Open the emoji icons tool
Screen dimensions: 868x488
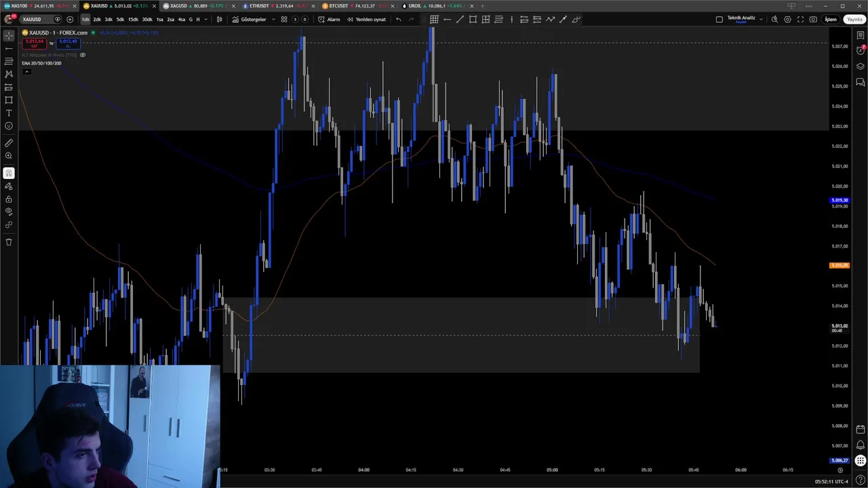pos(9,126)
